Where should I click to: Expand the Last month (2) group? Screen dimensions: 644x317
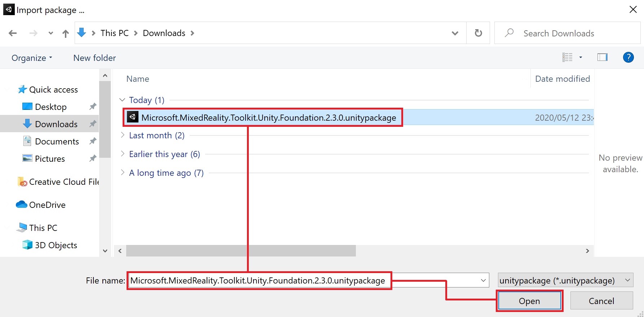click(x=122, y=135)
